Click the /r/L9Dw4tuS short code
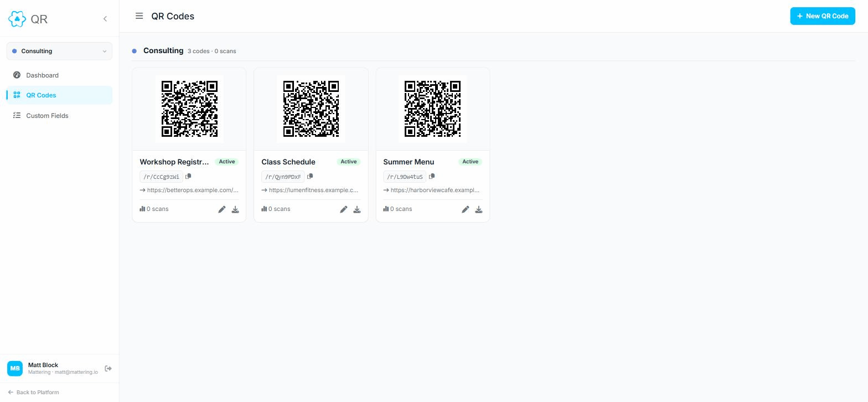Image resolution: width=868 pixels, height=402 pixels. (x=405, y=177)
